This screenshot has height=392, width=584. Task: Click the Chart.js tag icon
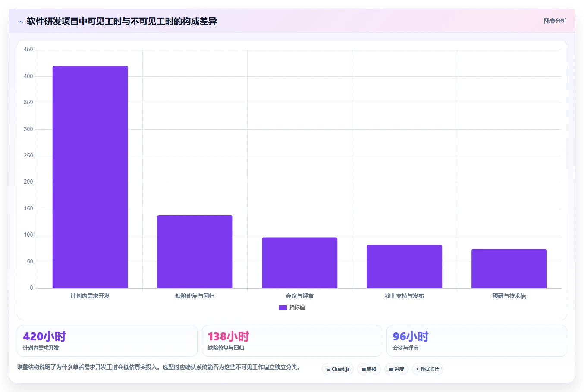coord(328,370)
